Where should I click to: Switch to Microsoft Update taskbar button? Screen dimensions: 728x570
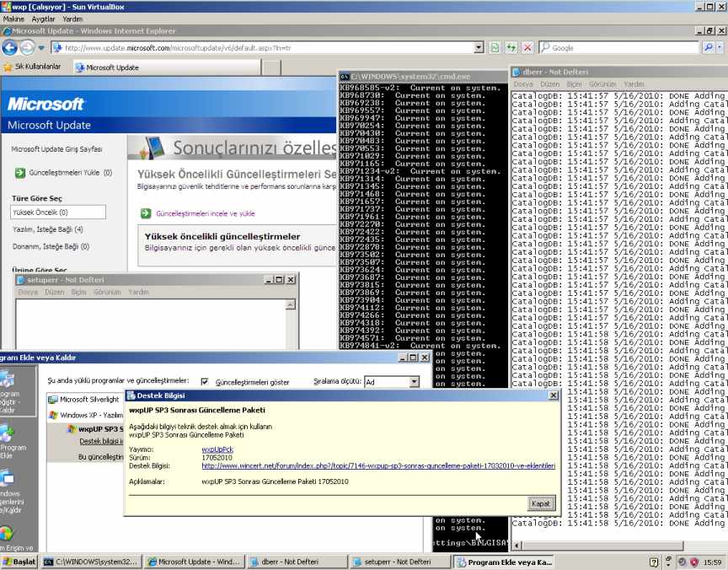194,562
